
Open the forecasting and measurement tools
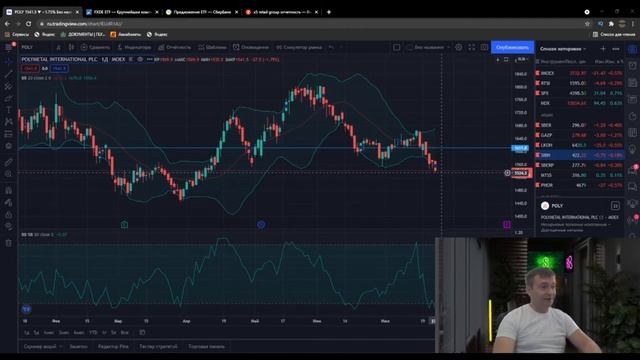8,134
